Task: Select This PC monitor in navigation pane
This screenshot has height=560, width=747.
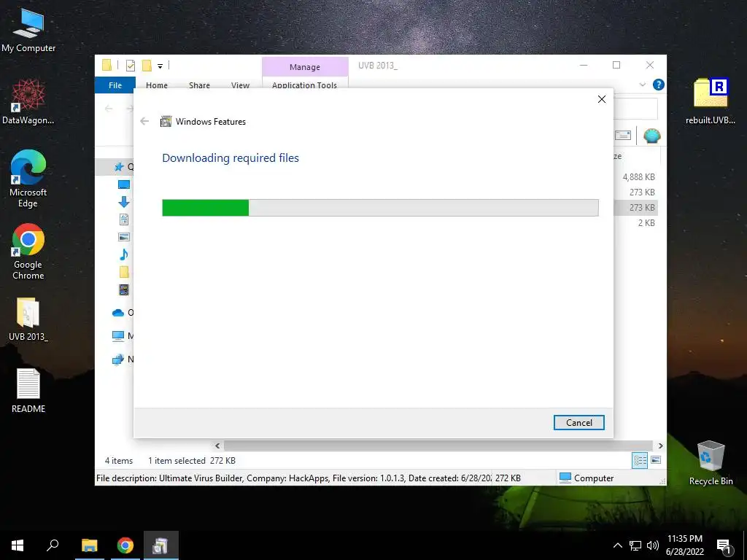Action: click(x=118, y=336)
